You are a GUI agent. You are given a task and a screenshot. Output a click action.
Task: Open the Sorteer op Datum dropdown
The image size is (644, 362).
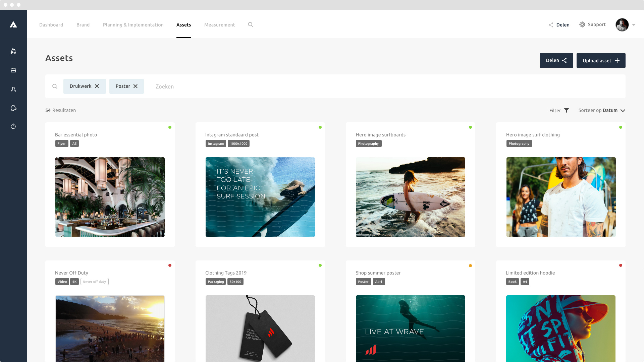pos(602,110)
